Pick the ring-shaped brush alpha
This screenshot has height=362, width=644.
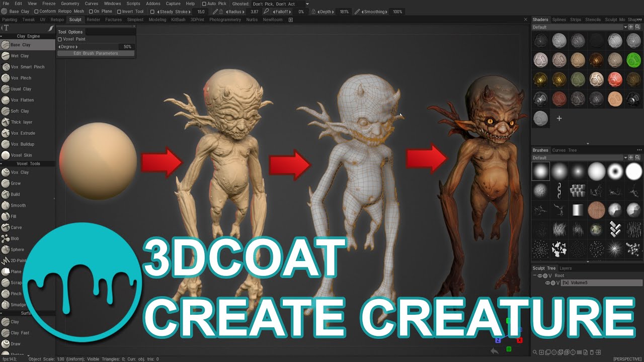point(615,171)
